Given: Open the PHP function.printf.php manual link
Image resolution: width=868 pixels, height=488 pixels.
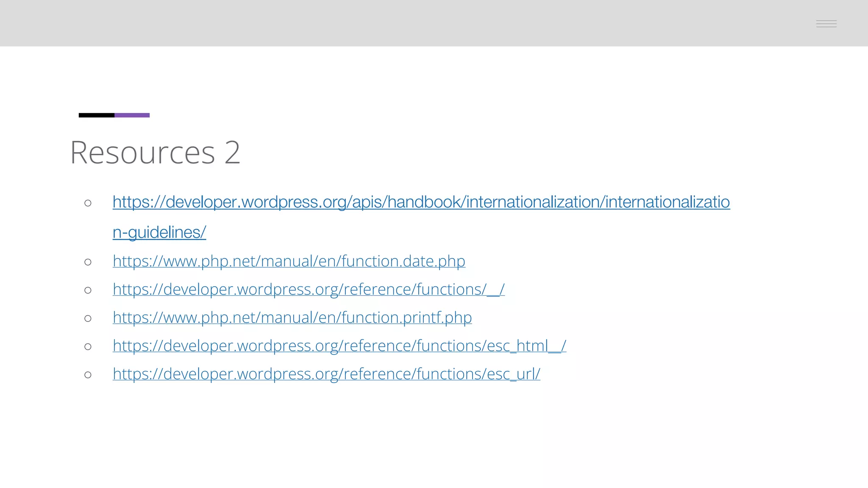Looking at the screenshot, I should click(x=292, y=317).
